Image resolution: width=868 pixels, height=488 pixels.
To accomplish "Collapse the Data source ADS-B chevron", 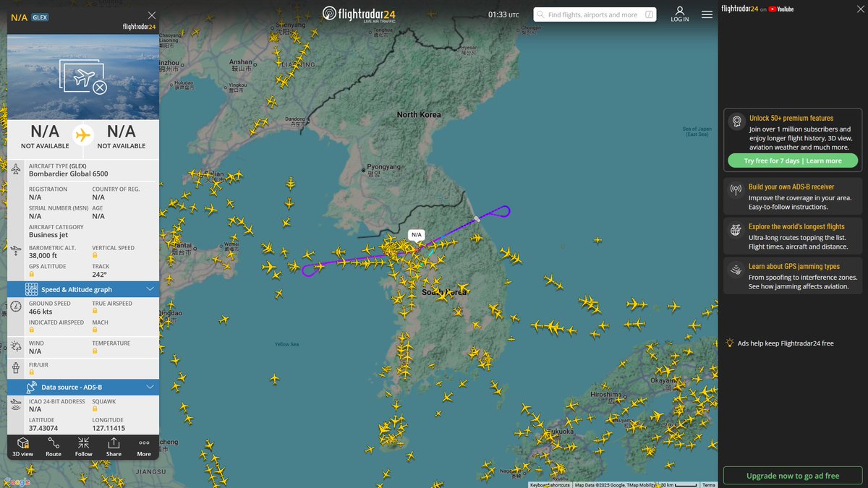I will (150, 387).
